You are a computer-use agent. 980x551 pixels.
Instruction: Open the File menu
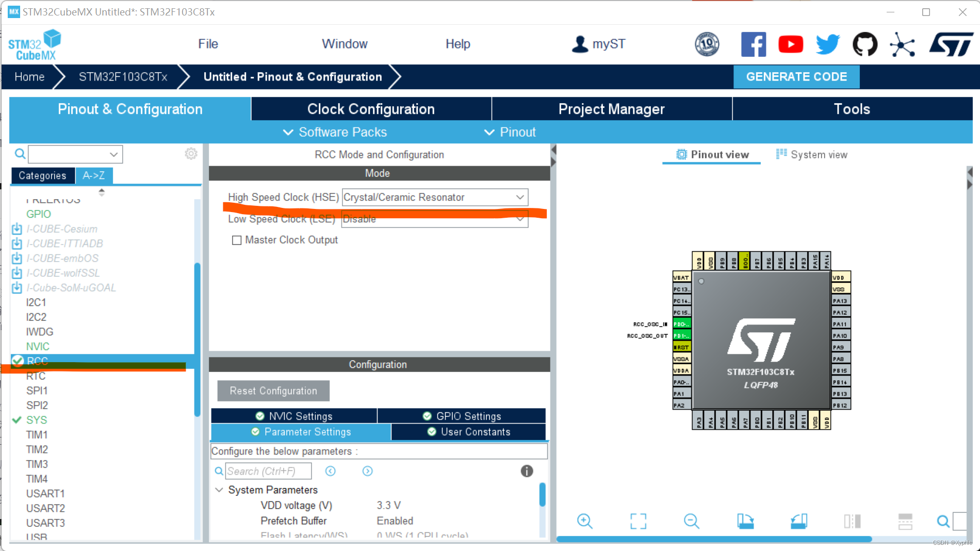click(x=208, y=44)
